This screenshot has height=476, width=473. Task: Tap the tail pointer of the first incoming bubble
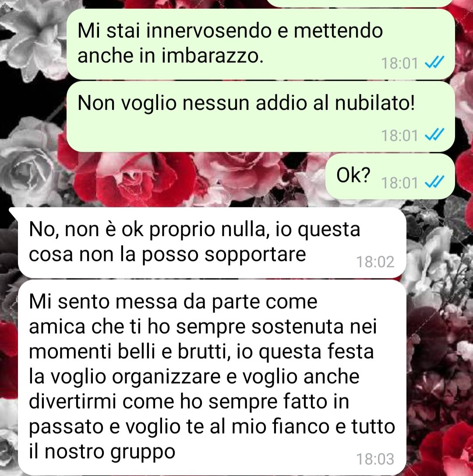[x=14, y=212]
